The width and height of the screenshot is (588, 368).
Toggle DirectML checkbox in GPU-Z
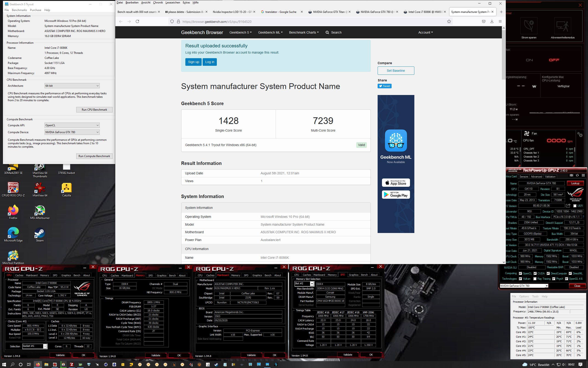tap(570, 273)
